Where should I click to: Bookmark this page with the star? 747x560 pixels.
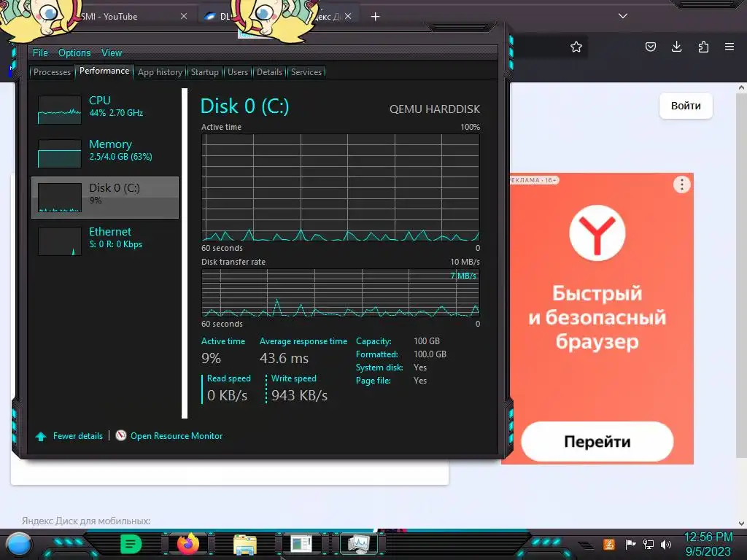tap(576, 47)
